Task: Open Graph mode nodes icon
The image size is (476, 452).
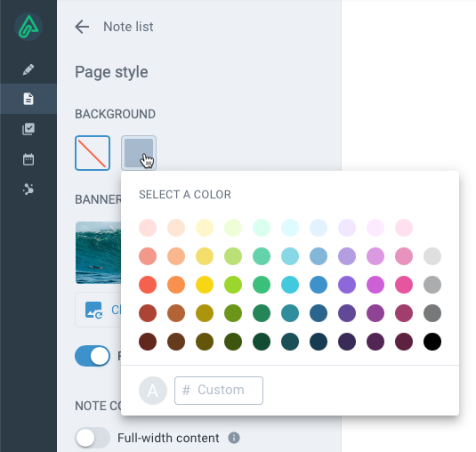Action: [x=28, y=190]
